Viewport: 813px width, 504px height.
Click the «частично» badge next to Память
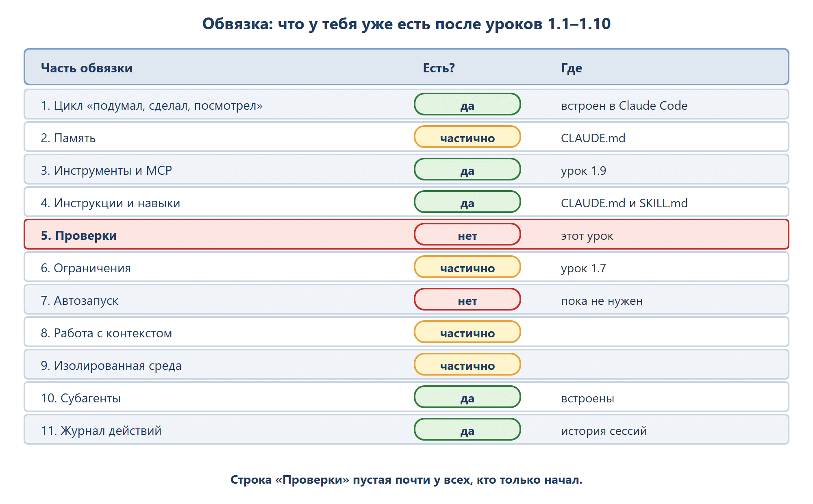pos(467,137)
